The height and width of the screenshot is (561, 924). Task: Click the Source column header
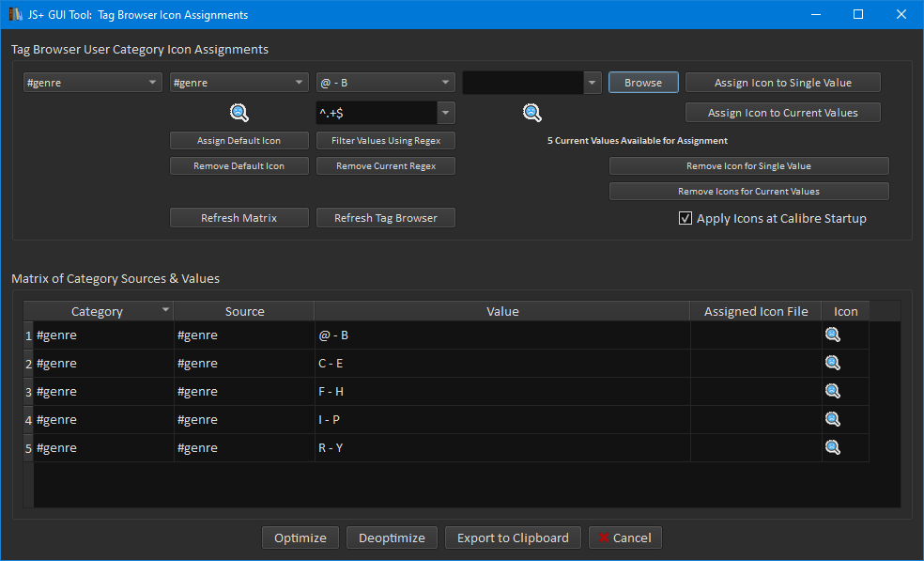[244, 311]
